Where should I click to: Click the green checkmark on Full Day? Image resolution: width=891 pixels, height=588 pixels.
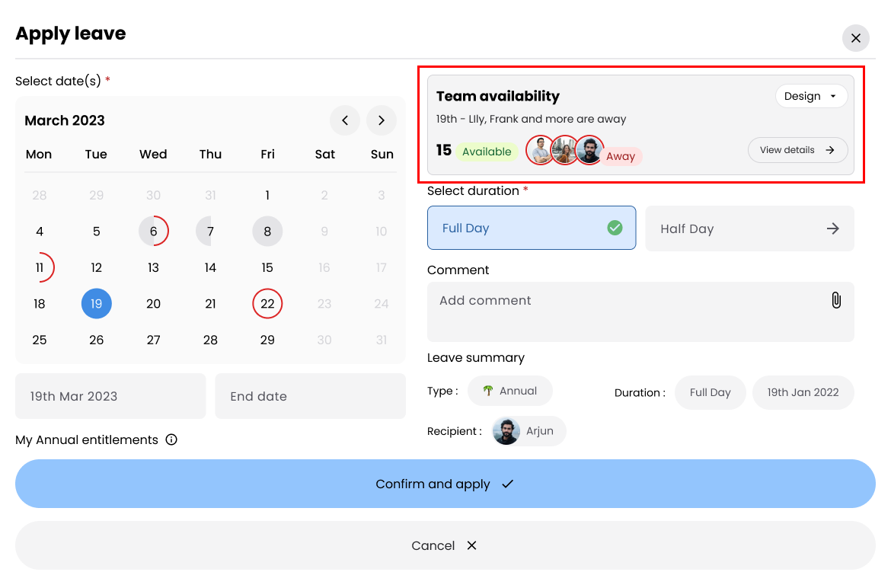coord(615,227)
